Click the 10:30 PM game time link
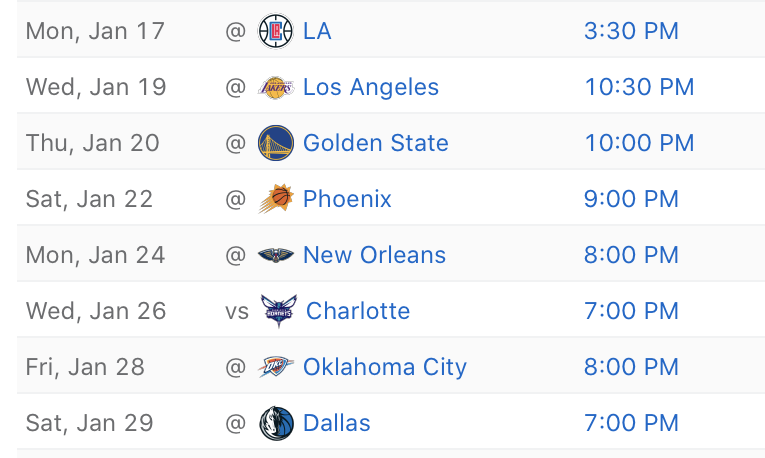This screenshot has height=458, width=765. pos(639,87)
